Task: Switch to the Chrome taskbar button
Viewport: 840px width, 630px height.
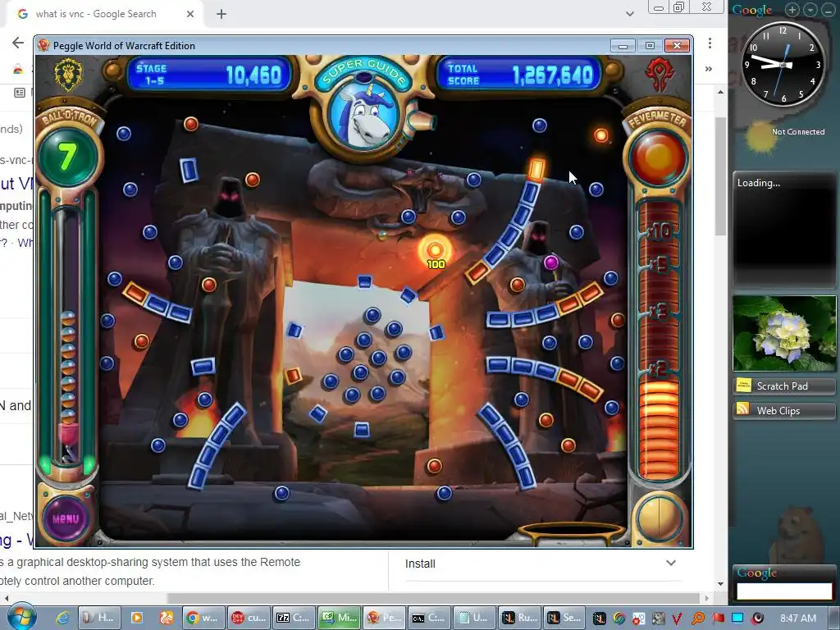Action: coord(203,618)
